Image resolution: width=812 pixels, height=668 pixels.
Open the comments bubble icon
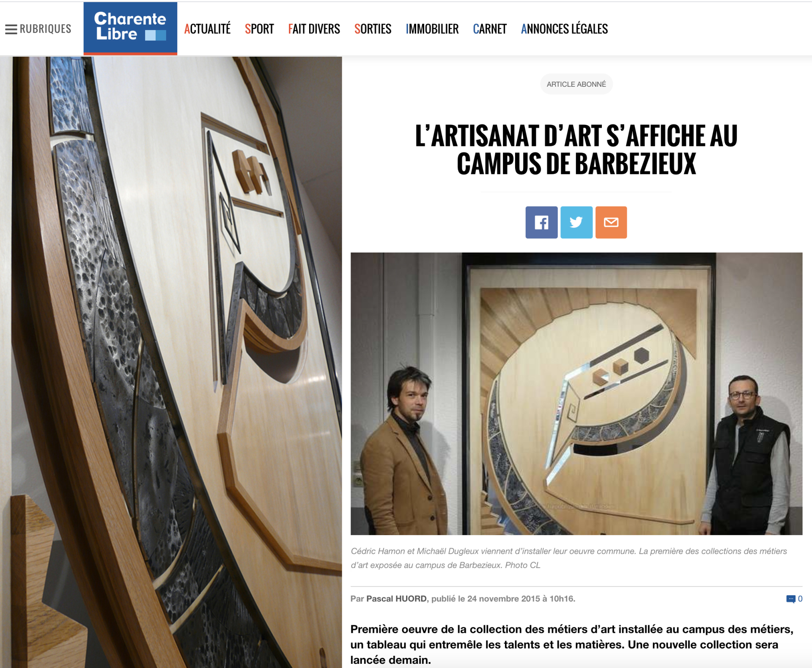tap(790, 599)
